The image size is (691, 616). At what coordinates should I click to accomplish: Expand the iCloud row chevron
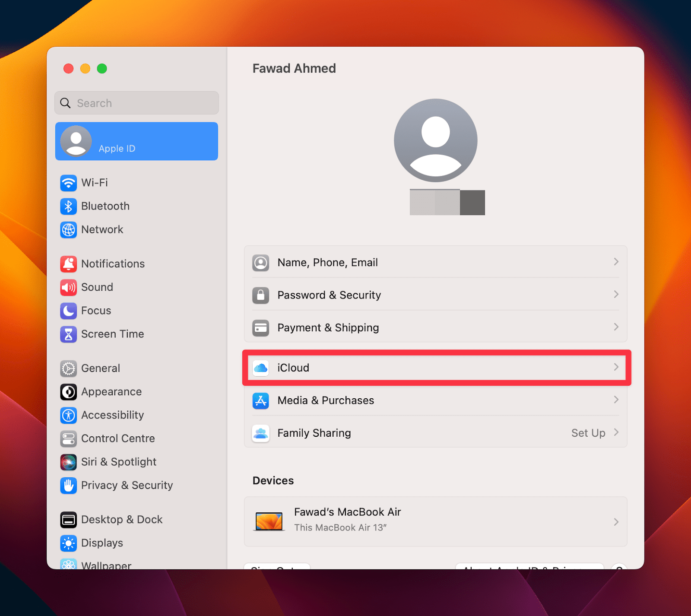pos(616,367)
